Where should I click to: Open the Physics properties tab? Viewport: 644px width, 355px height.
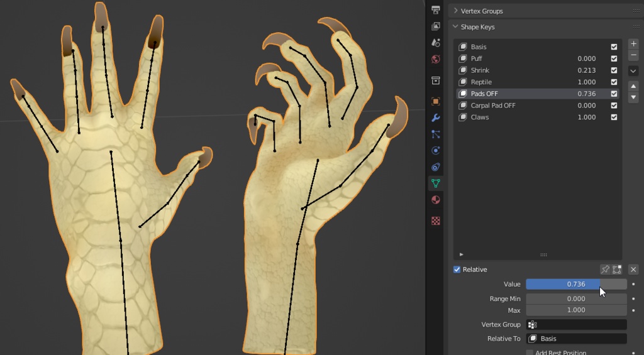[x=436, y=151]
